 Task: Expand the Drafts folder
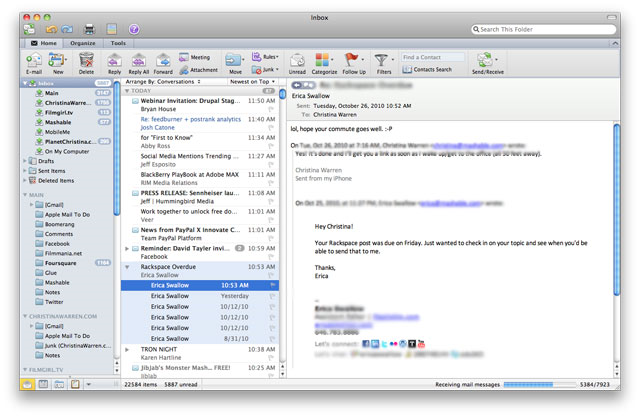coord(25,161)
